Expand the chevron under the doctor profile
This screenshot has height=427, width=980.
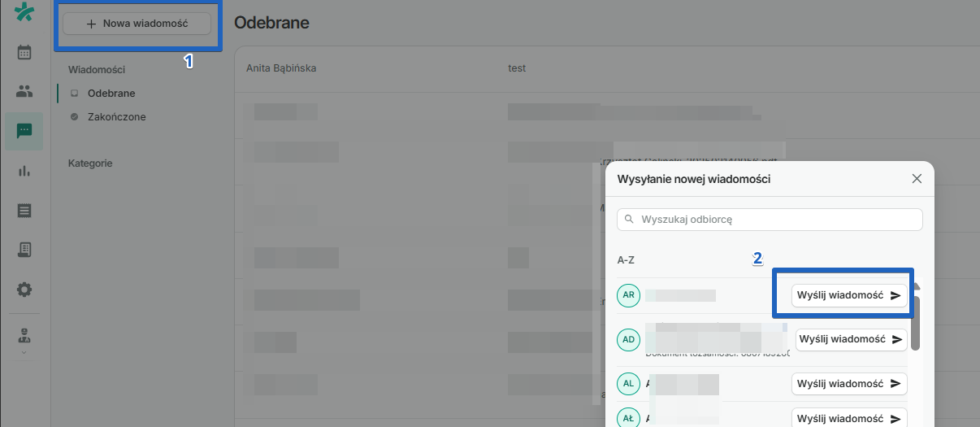coord(24,353)
